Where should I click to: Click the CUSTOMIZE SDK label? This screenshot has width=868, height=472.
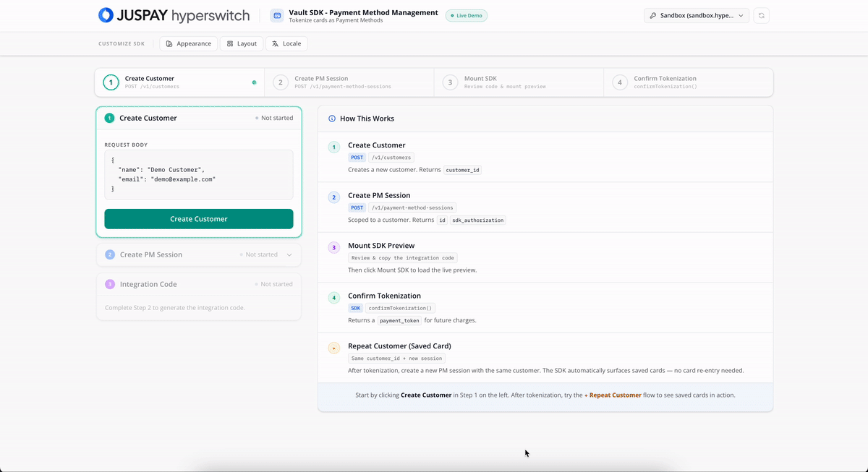point(122,44)
